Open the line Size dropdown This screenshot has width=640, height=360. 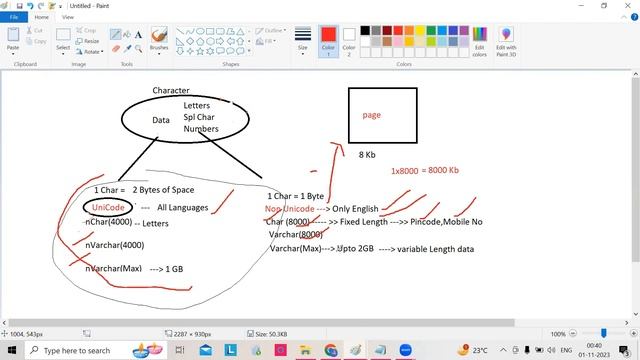303,41
